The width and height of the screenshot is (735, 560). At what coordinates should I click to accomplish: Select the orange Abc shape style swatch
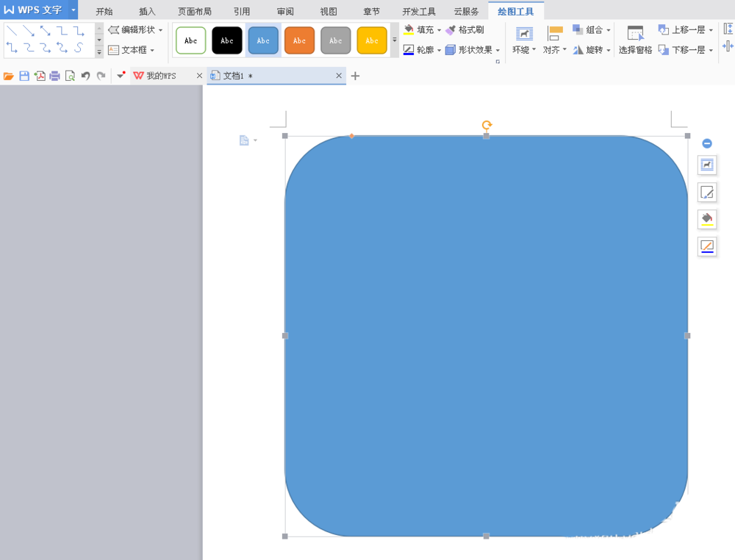click(299, 40)
